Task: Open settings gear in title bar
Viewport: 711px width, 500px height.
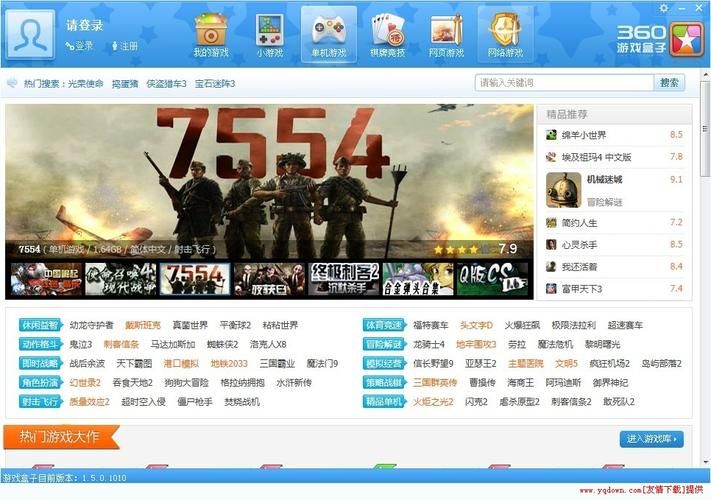Action: (663, 8)
